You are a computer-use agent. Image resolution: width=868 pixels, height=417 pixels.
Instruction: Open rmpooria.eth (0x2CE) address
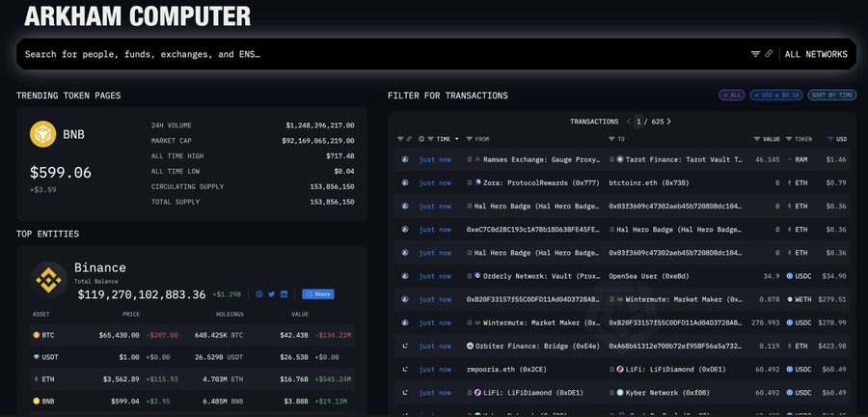pyautogui.click(x=507, y=370)
